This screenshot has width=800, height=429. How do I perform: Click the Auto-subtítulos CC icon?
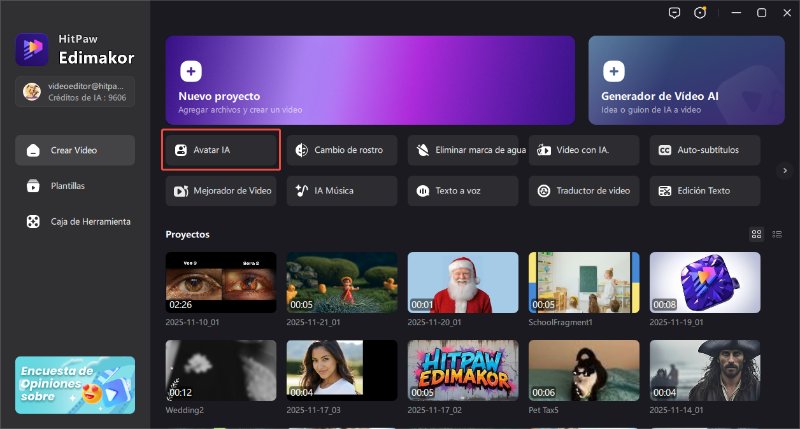point(665,150)
